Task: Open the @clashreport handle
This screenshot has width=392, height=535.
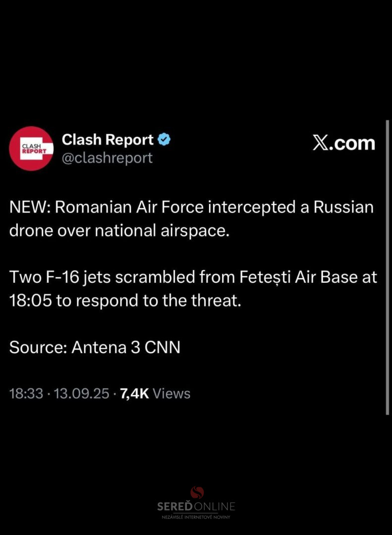Action: [107, 158]
